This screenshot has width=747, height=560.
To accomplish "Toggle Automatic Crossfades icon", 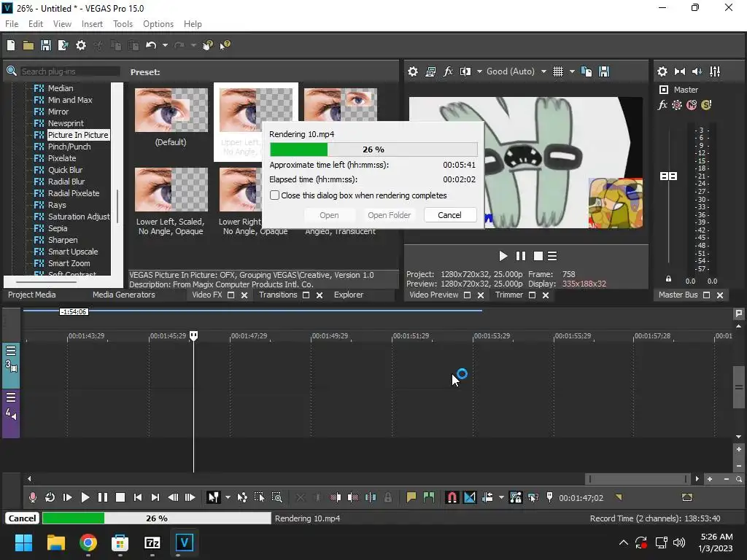I will (469, 497).
